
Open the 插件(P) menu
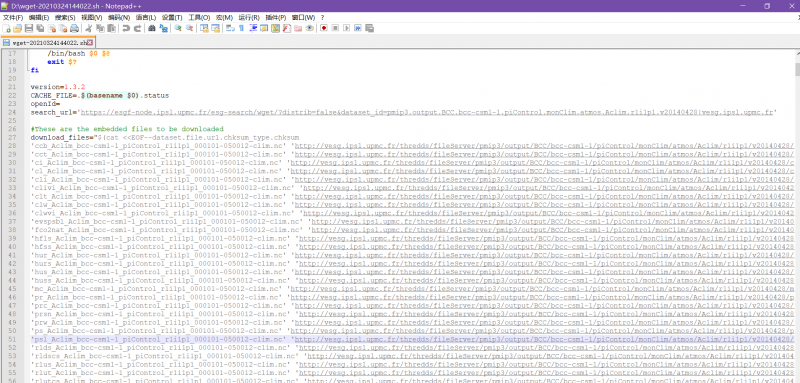tap(276, 17)
